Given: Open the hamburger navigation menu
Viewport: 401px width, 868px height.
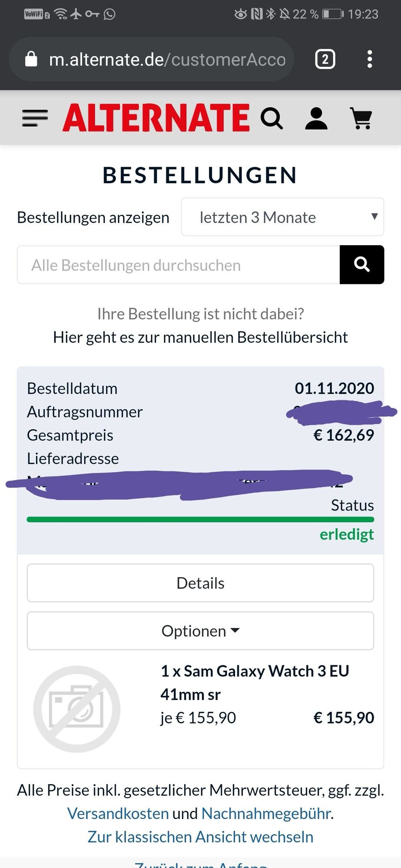Looking at the screenshot, I should [x=35, y=118].
